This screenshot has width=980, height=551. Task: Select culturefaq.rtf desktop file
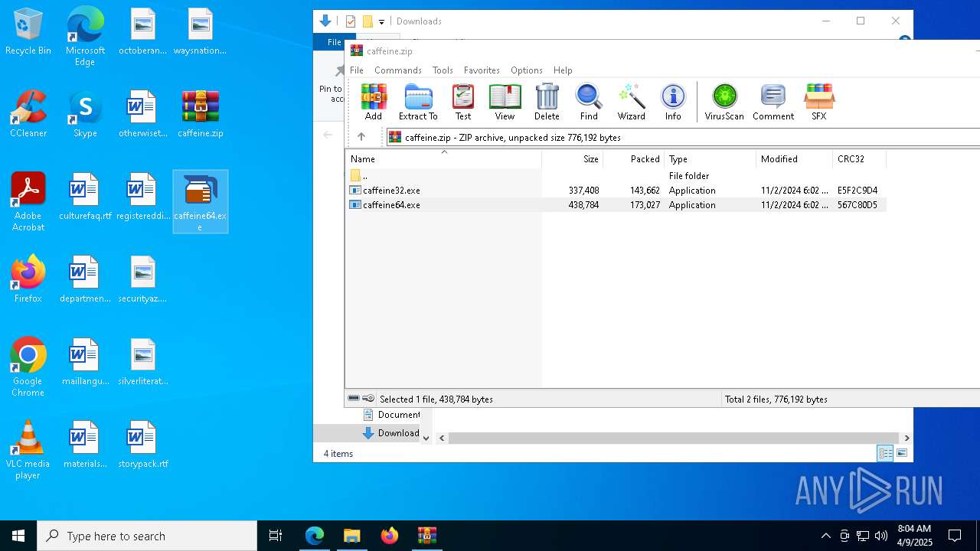click(x=85, y=197)
